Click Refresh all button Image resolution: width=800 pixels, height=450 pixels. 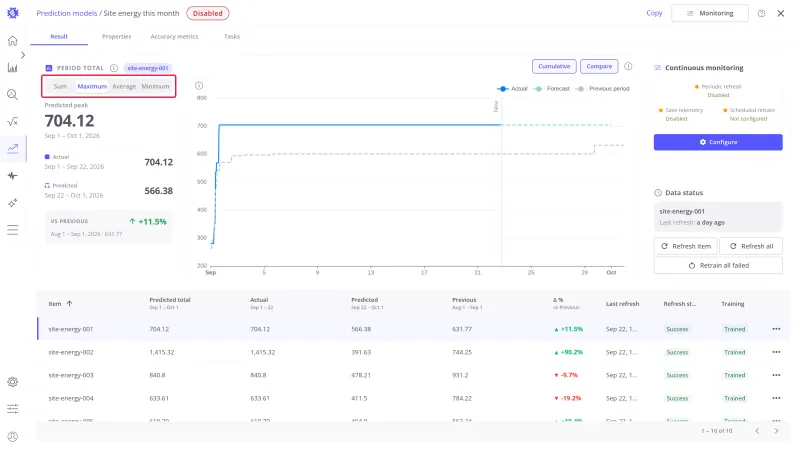[751, 246]
